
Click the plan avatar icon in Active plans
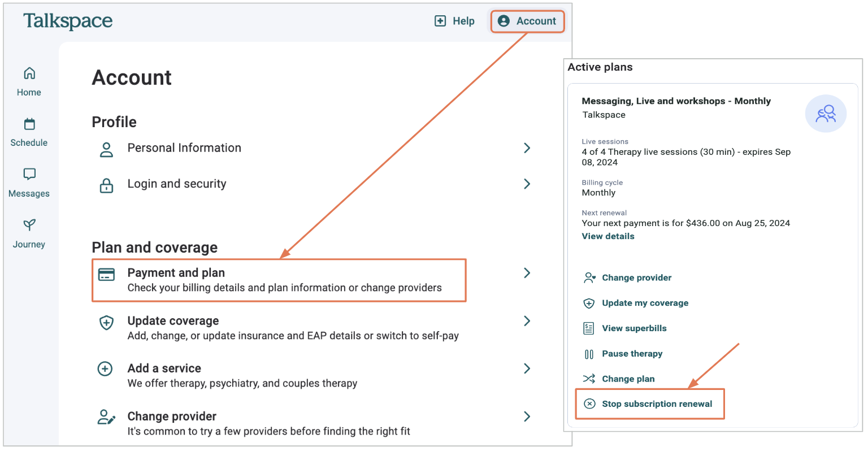(826, 114)
